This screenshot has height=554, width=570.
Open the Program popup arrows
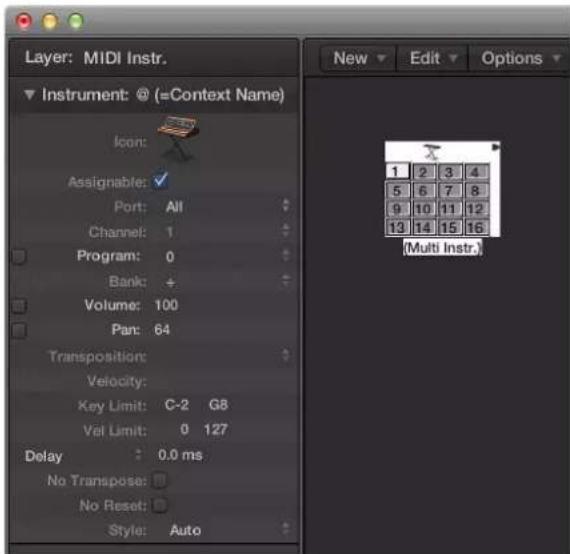tap(286, 256)
